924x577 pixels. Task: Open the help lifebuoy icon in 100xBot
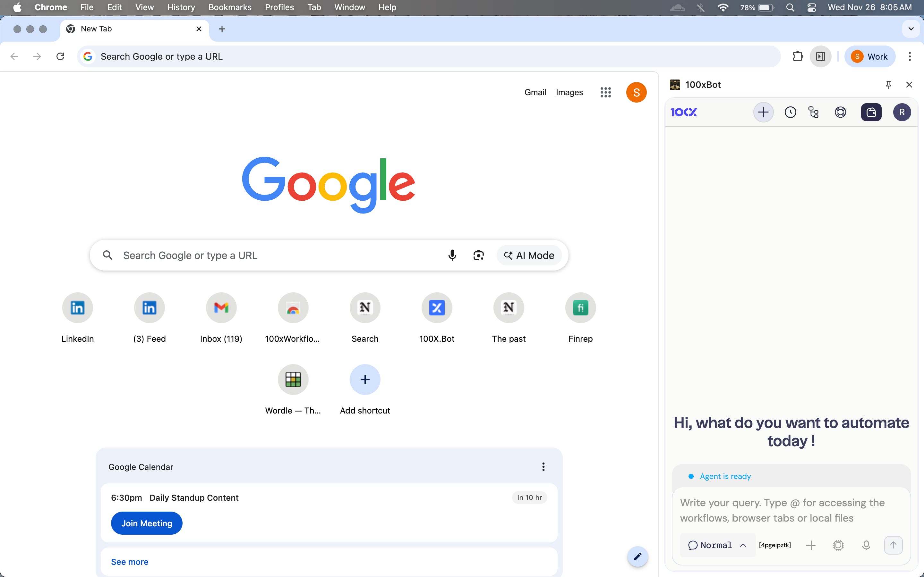pos(840,112)
